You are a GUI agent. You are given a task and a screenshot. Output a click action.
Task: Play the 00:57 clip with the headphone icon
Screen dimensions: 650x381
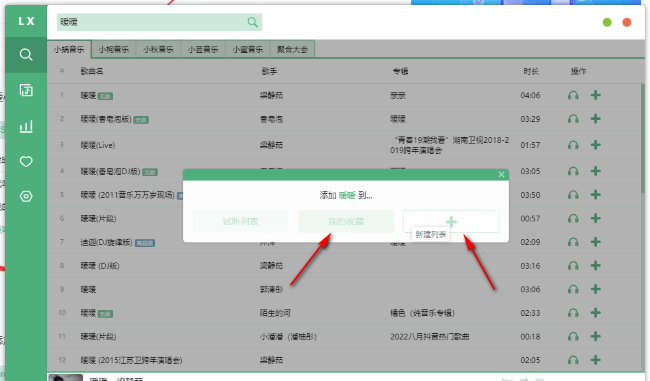click(573, 218)
